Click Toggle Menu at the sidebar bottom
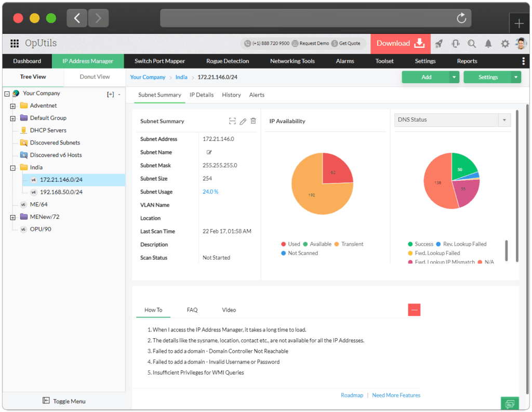The height and width of the screenshot is (412, 532). (64, 401)
